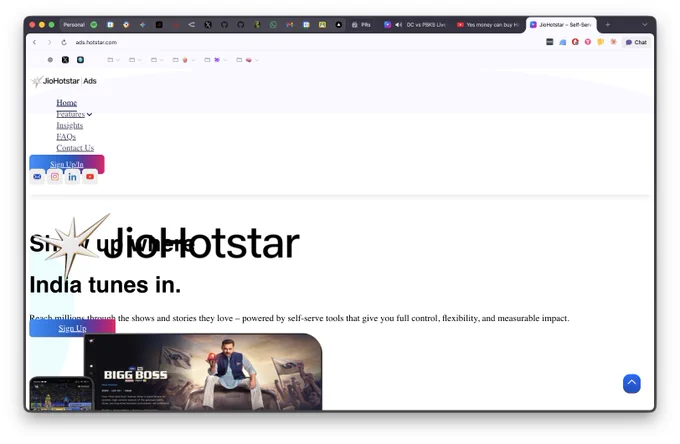Go forward using the browser forward arrow

(x=49, y=42)
